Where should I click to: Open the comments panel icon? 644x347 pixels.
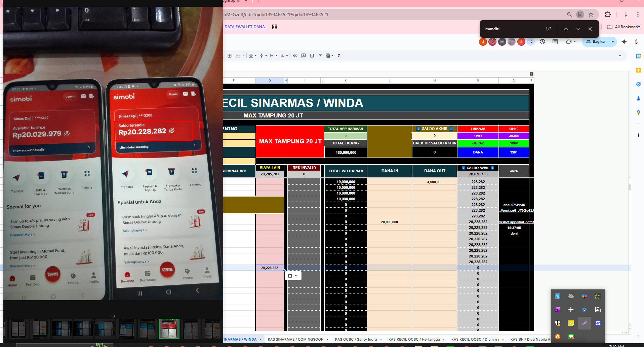(x=555, y=41)
